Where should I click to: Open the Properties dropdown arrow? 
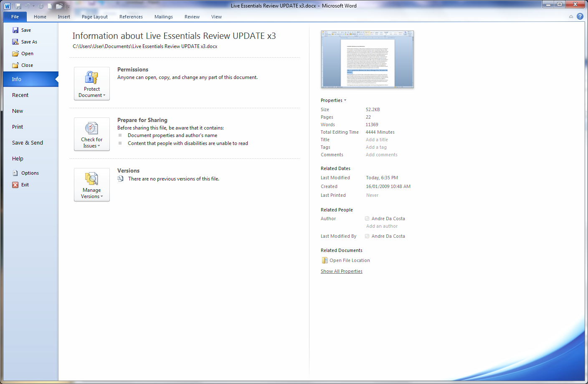pyautogui.click(x=345, y=100)
